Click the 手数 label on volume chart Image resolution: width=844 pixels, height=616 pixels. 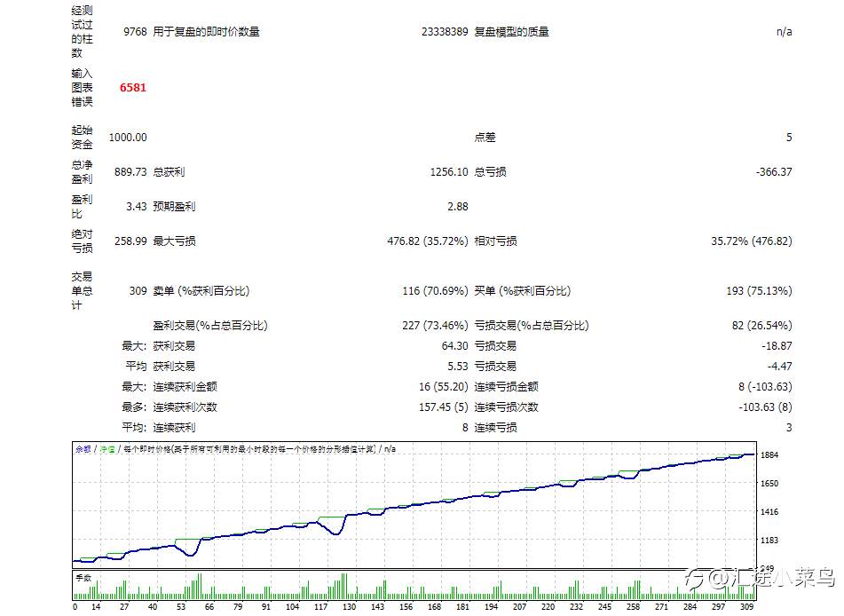83,578
